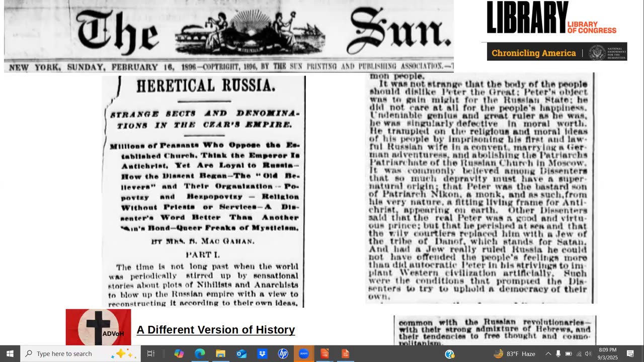Check the battery status icon

pyautogui.click(x=569, y=354)
